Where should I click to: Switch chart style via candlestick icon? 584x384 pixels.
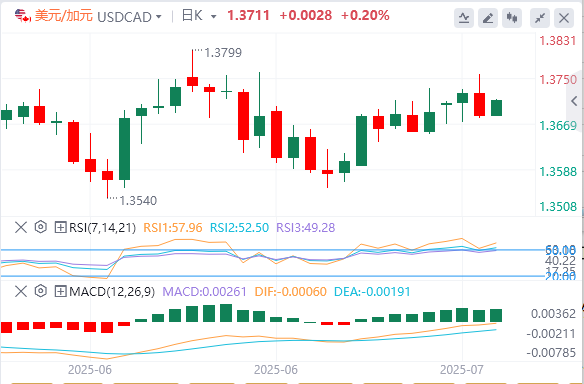(x=512, y=18)
